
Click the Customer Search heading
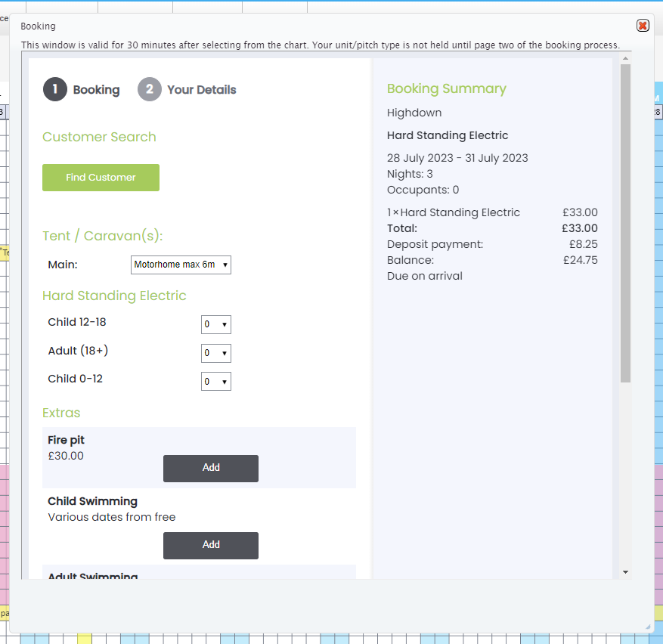tap(99, 137)
